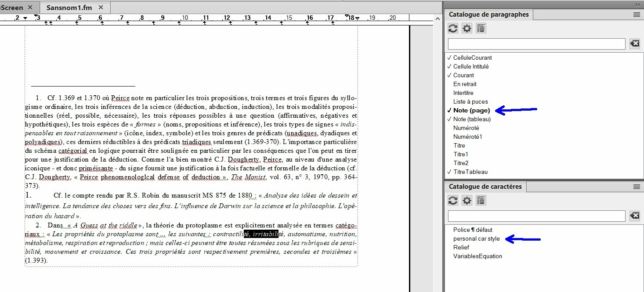This screenshot has height=292, width=644.
Task: Click the highlighted text "é, irritabili"
Action: point(261,234)
